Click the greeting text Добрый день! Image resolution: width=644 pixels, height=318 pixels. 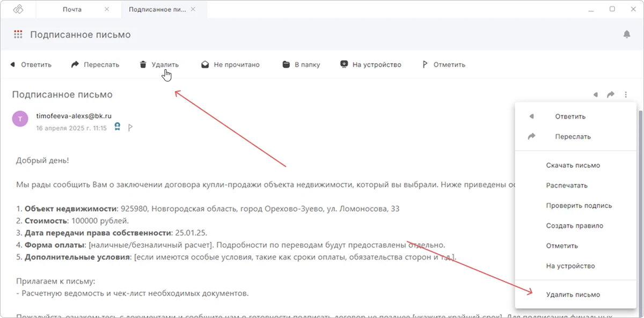tap(42, 160)
